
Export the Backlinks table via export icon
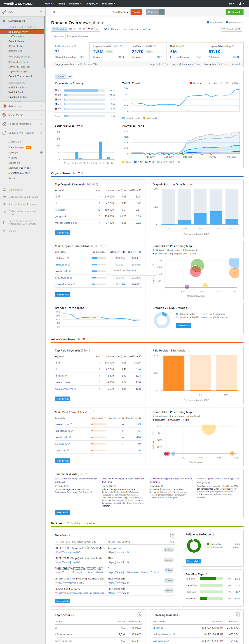point(173,535)
